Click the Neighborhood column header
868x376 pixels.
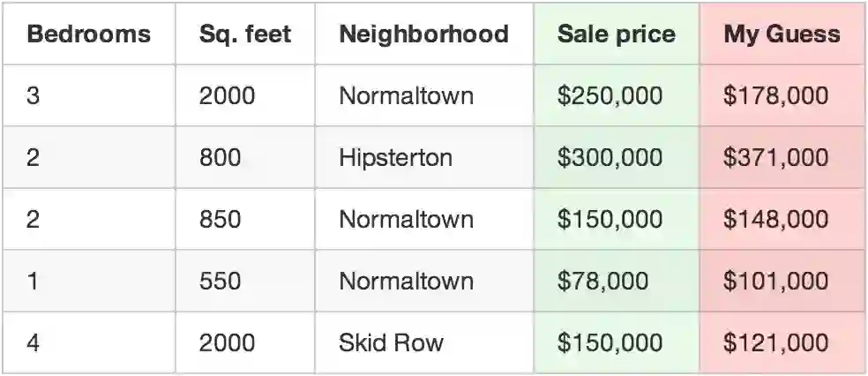[x=423, y=34]
